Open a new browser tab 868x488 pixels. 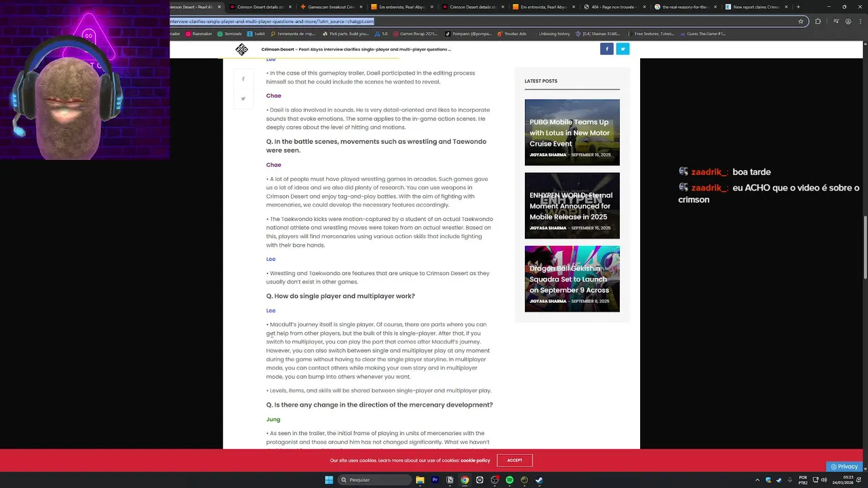(x=798, y=7)
